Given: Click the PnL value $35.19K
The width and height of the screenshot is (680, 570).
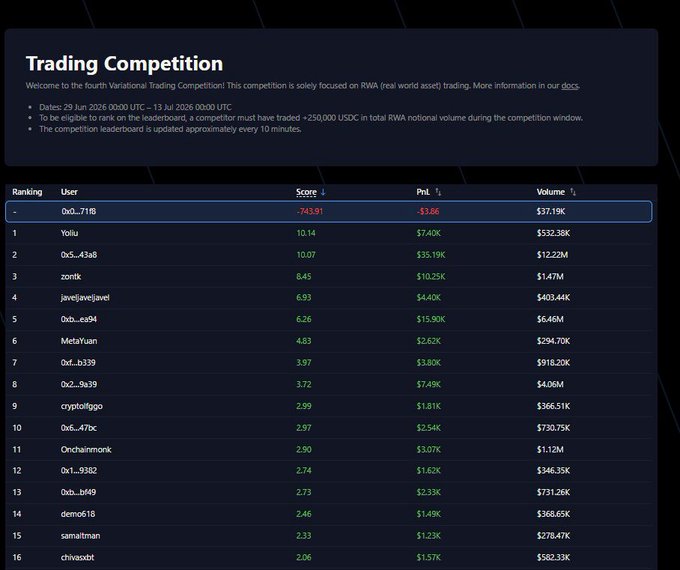Looking at the screenshot, I should pos(431,255).
